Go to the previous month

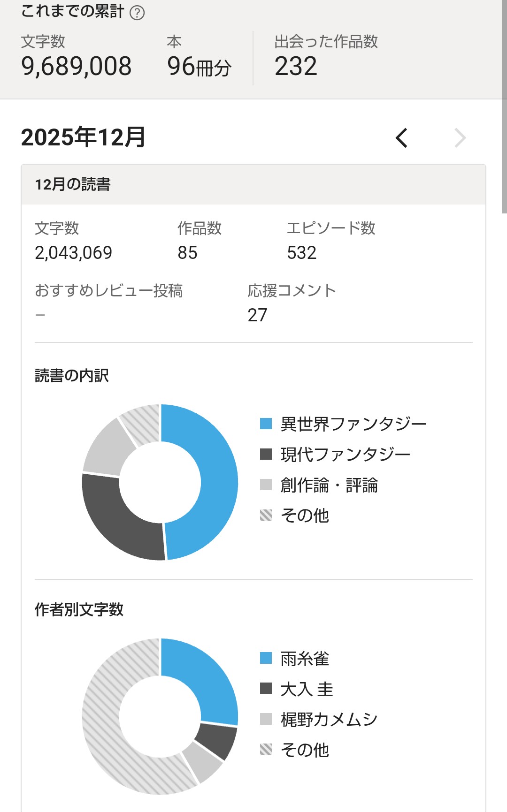(x=402, y=138)
